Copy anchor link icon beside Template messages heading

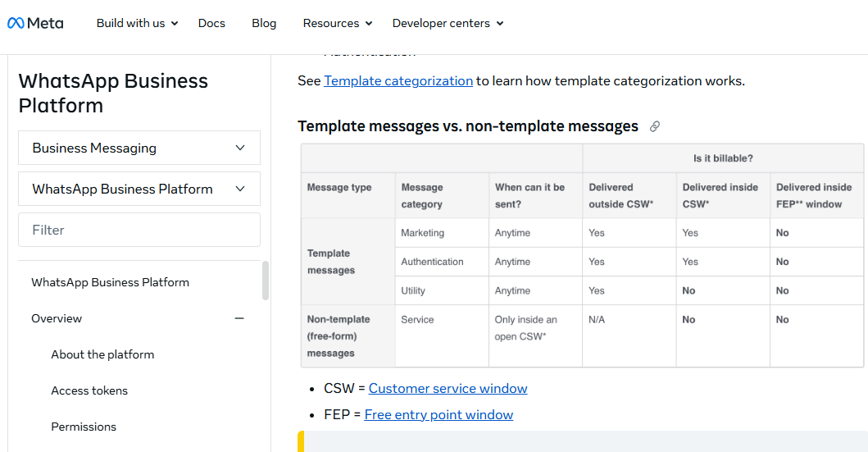tap(654, 127)
